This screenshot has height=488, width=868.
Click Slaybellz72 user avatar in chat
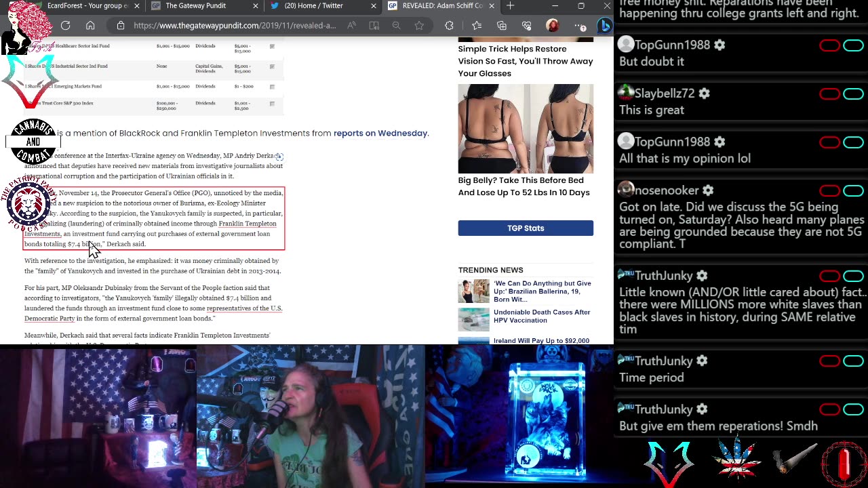(626, 94)
